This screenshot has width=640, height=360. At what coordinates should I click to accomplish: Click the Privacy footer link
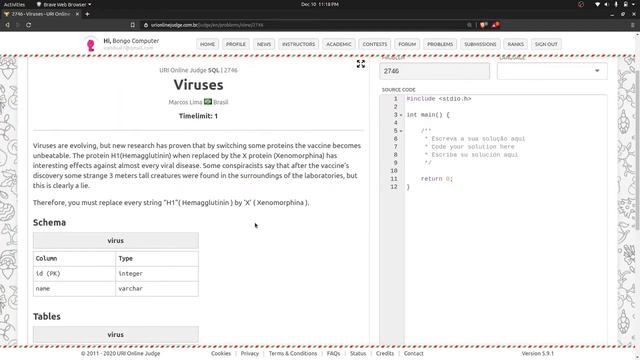[250, 353]
